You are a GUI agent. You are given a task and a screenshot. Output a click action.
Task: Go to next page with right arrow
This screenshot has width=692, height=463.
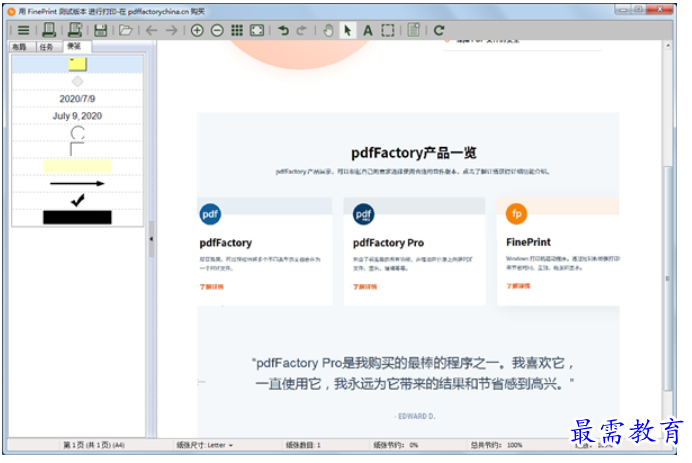(172, 30)
